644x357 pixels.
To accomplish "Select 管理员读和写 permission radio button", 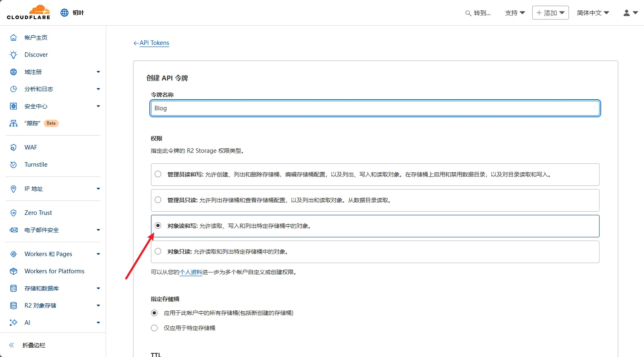I will pyautogui.click(x=158, y=174).
